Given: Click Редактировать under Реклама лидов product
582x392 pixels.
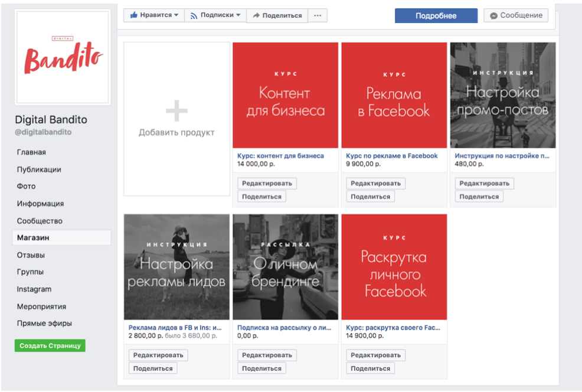Looking at the screenshot, I should (x=159, y=355).
